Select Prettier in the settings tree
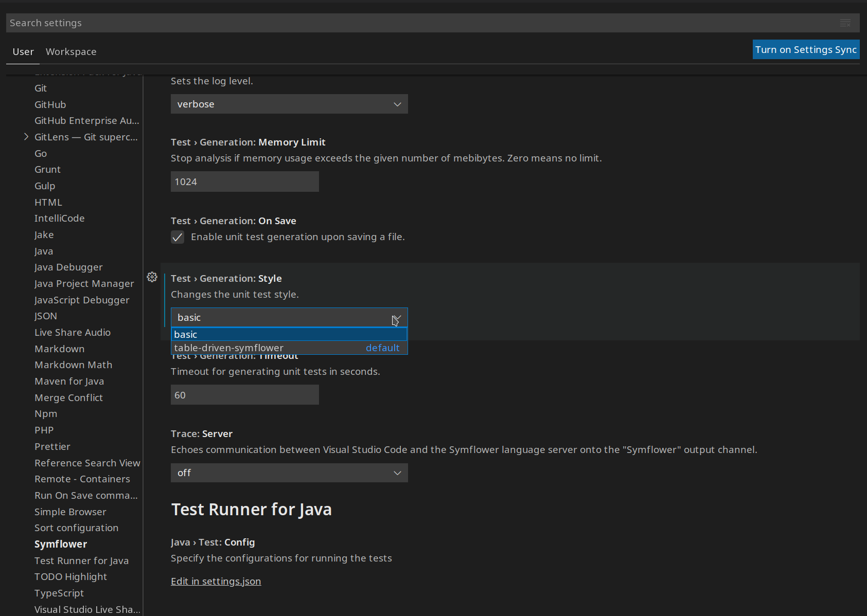867x616 pixels. click(52, 446)
